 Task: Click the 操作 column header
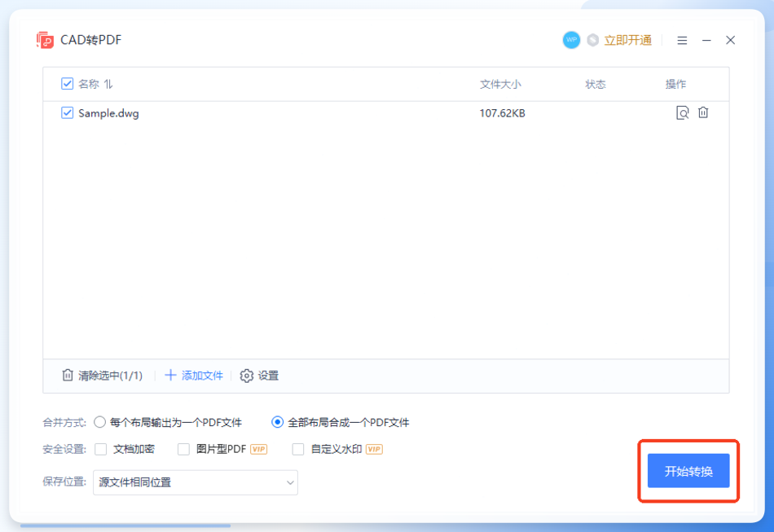675,85
